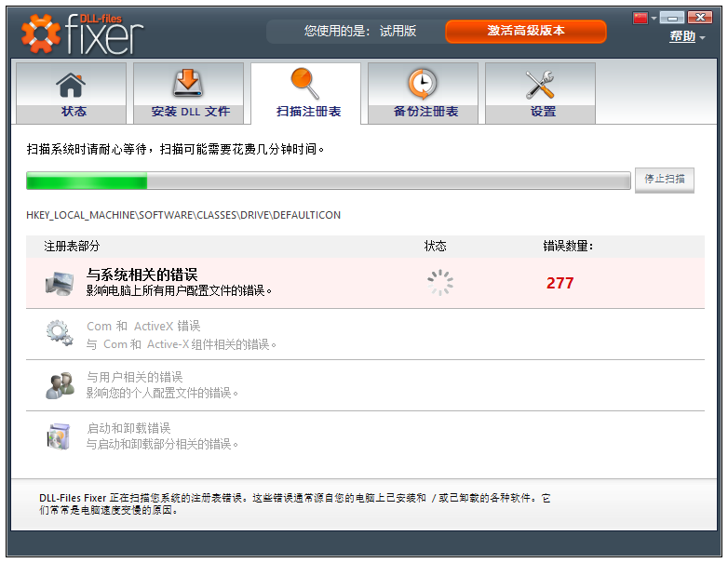
Task: Open the 帮助 menu
Action: pos(682,36)
